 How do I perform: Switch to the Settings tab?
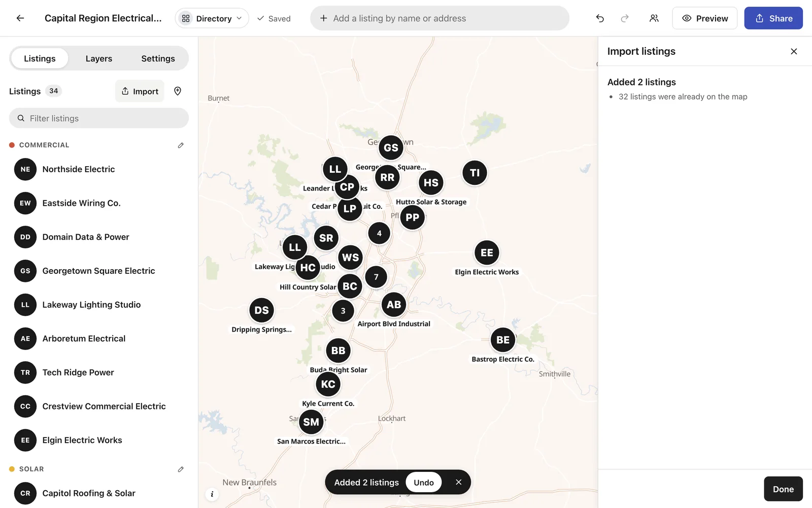(158, 58)
